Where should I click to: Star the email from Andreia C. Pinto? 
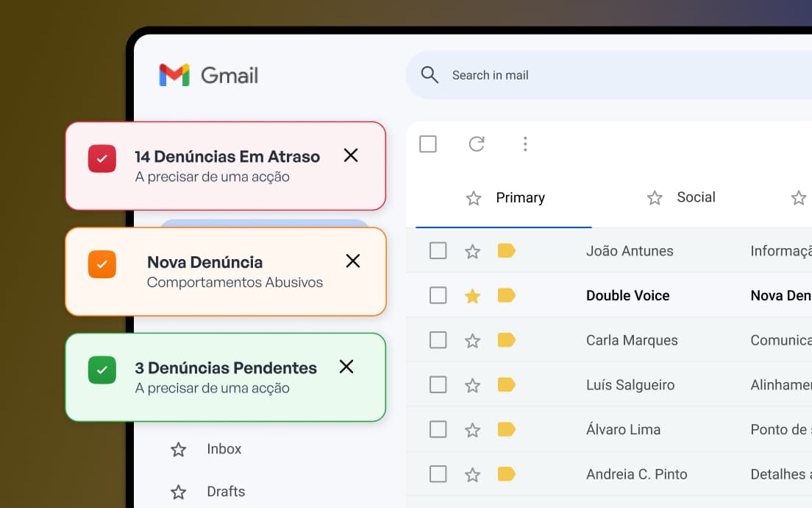click(472, 474)
